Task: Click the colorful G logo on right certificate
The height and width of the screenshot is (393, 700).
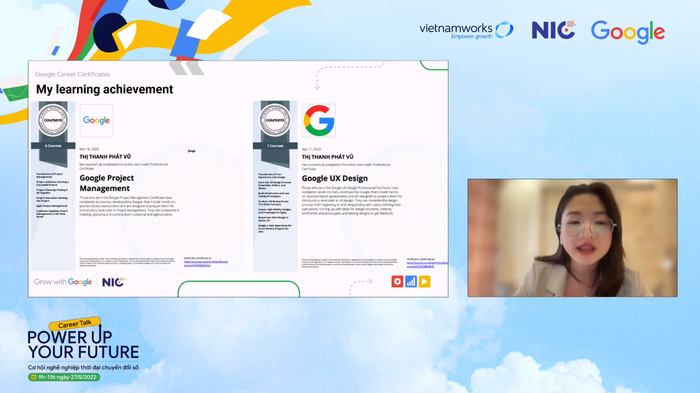Action: click(x=319, y=121)
